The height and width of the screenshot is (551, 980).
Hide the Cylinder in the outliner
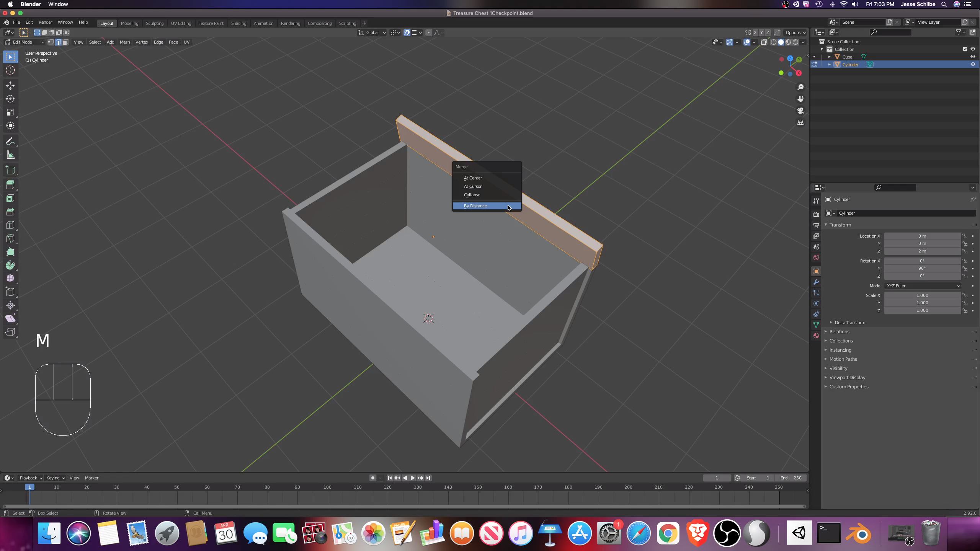coord(973,64)
